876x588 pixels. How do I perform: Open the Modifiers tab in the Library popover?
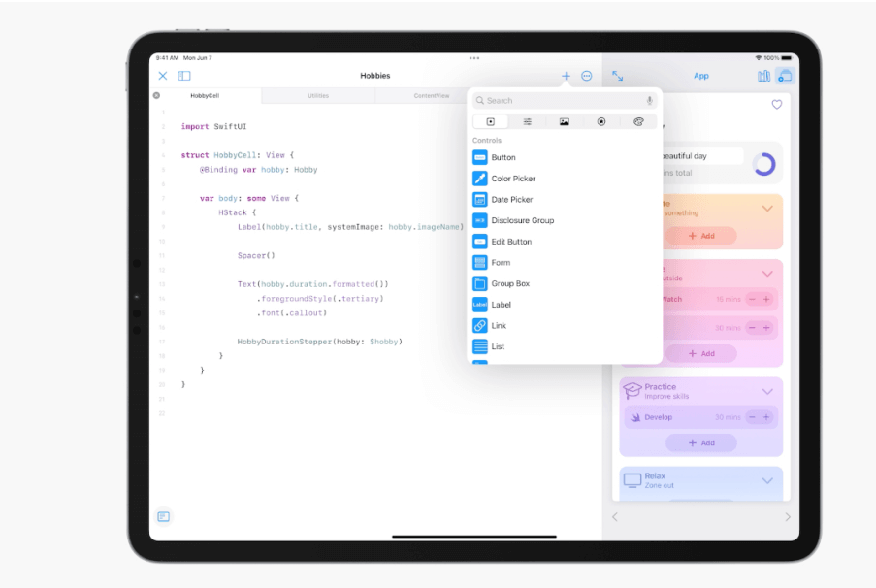(x=526, y=120)
